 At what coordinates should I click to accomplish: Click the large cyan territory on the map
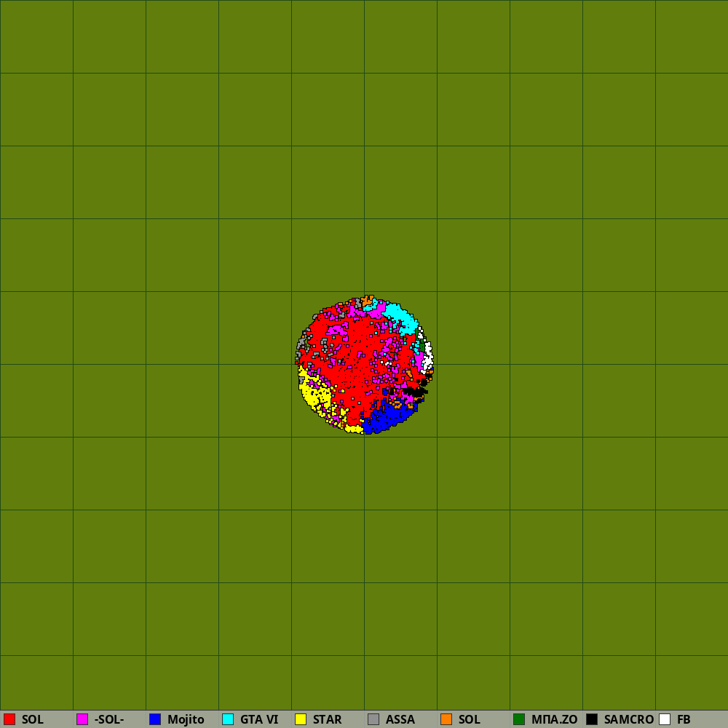(x=400, y=317)
